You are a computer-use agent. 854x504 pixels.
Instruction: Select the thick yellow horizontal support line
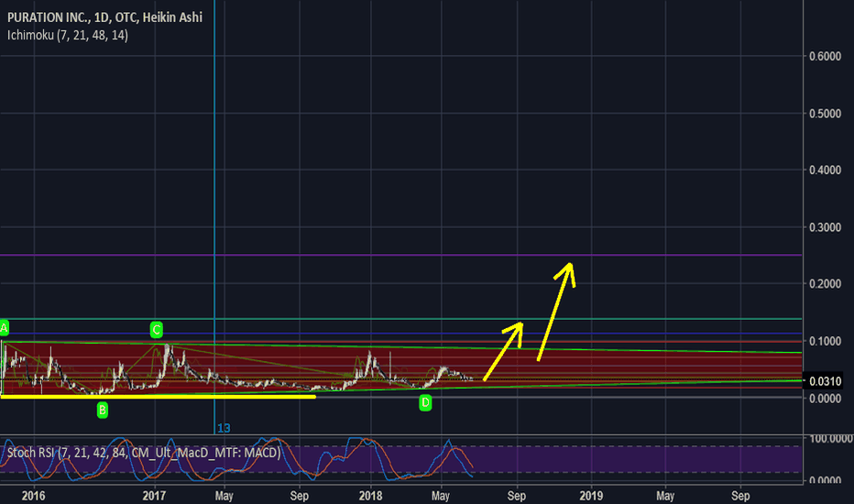(158, 397)
